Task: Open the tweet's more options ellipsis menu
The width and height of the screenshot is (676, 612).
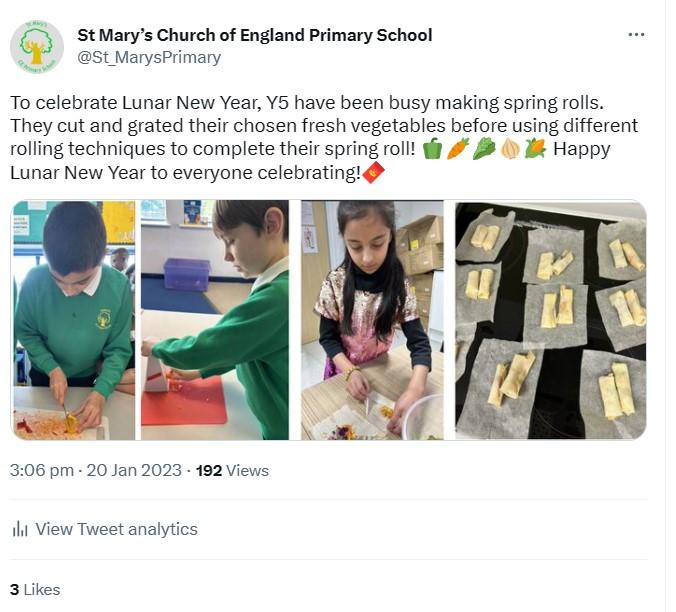Action: (636, 35)
